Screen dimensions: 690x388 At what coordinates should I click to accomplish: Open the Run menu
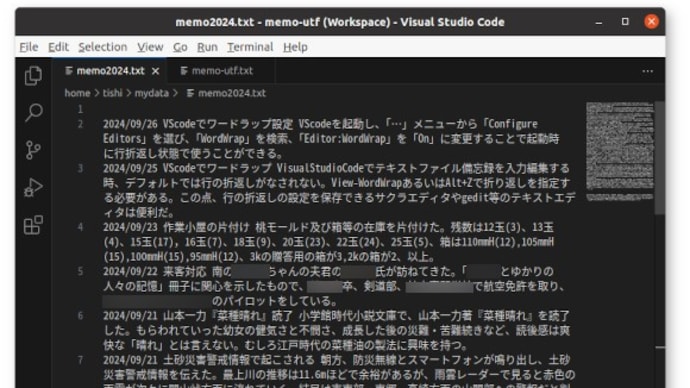click(x=207, y=47)
